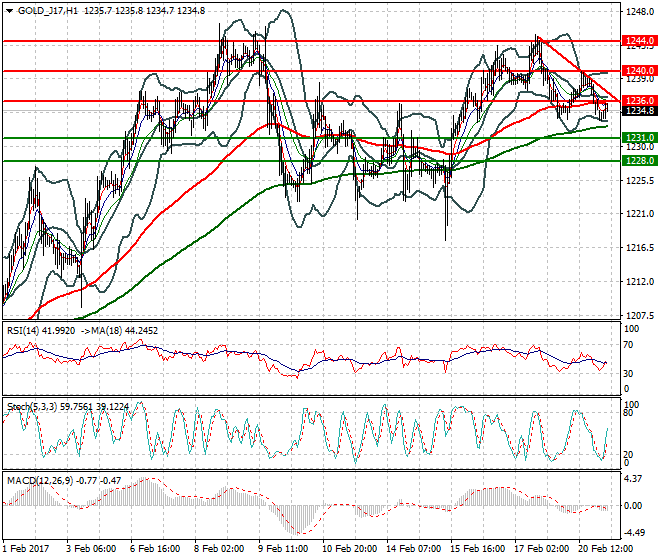The height and width of the screenshot is (560, 660).
Task: Click the MACD scale value 4.37
Action: [x=633, y=479]
